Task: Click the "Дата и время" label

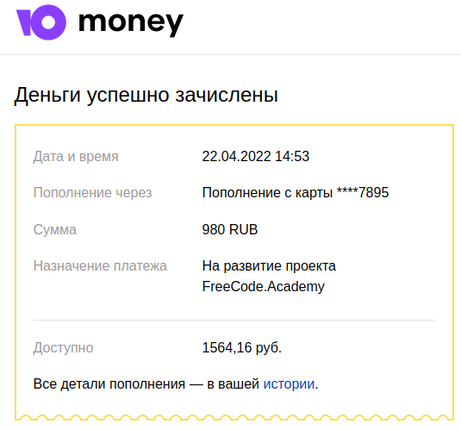Action: [x=76, y=156]
